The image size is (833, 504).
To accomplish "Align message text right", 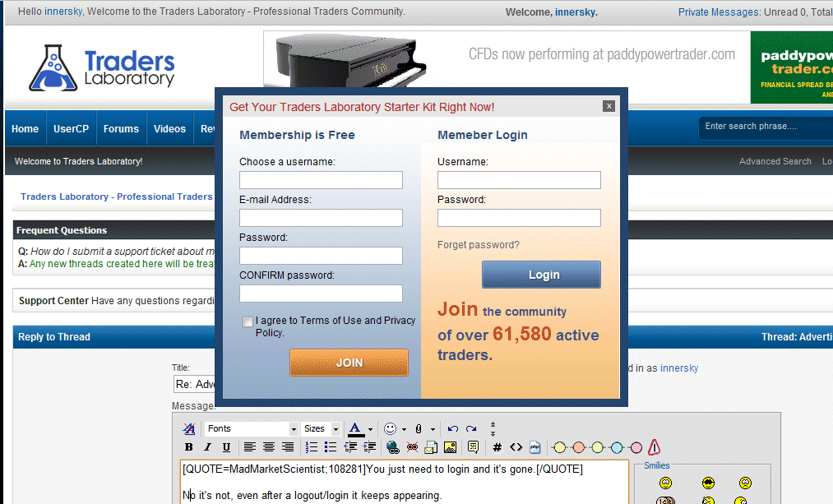I will [288, 447].
